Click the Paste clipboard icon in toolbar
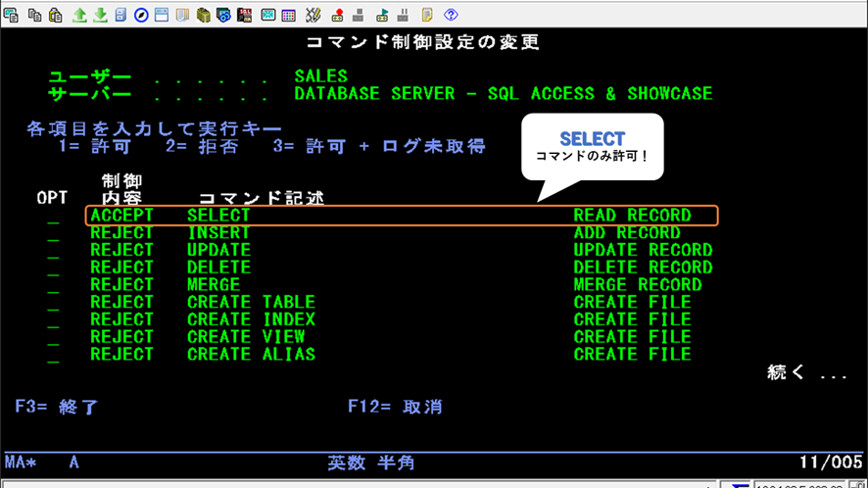868x488 pixels. click(x=54, y=15)
